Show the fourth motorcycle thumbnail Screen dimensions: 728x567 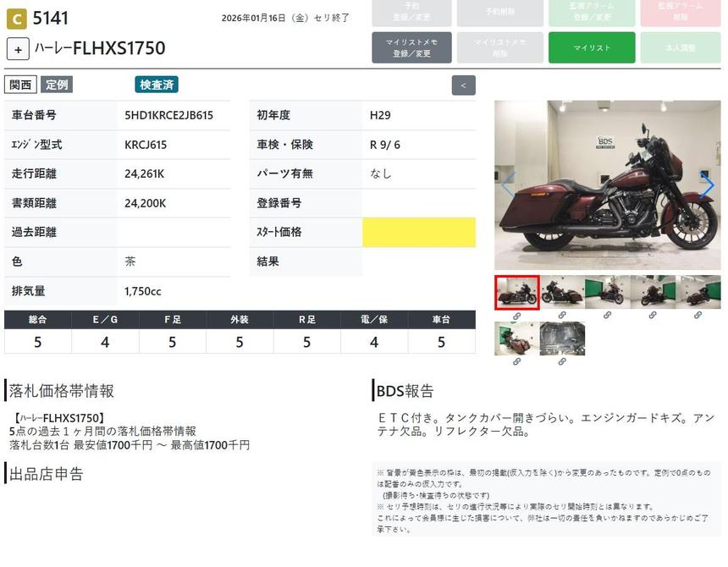coord(653,292)
